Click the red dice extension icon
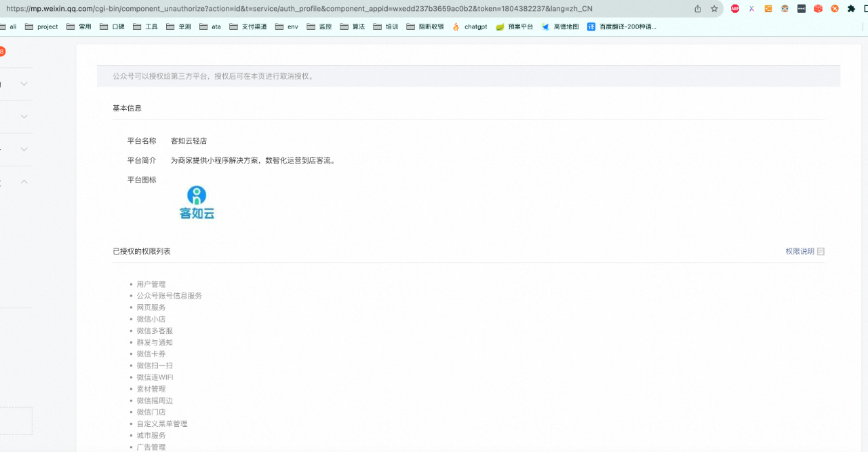This screenshot has height=452, width=868. [818, 9]
